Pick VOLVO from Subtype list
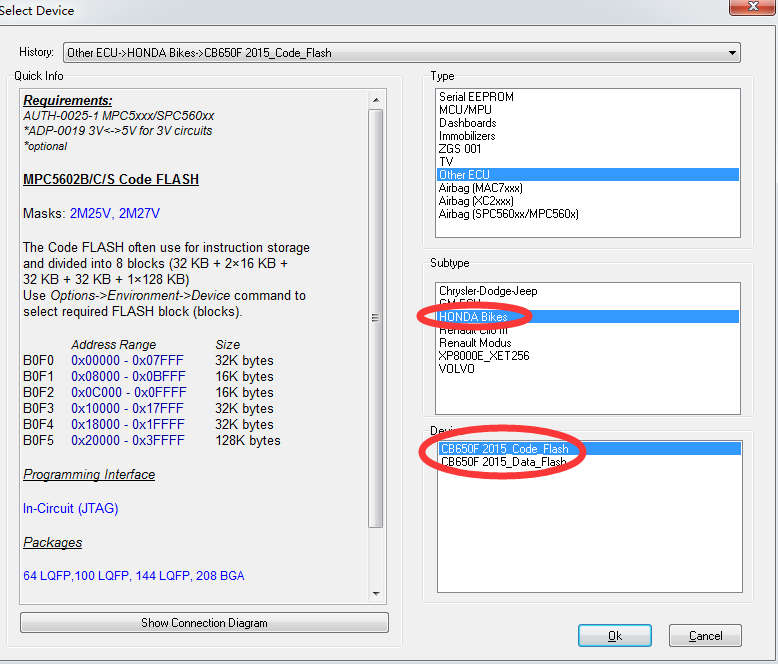The height and width of the screenshot is (664, 778). 458,369
